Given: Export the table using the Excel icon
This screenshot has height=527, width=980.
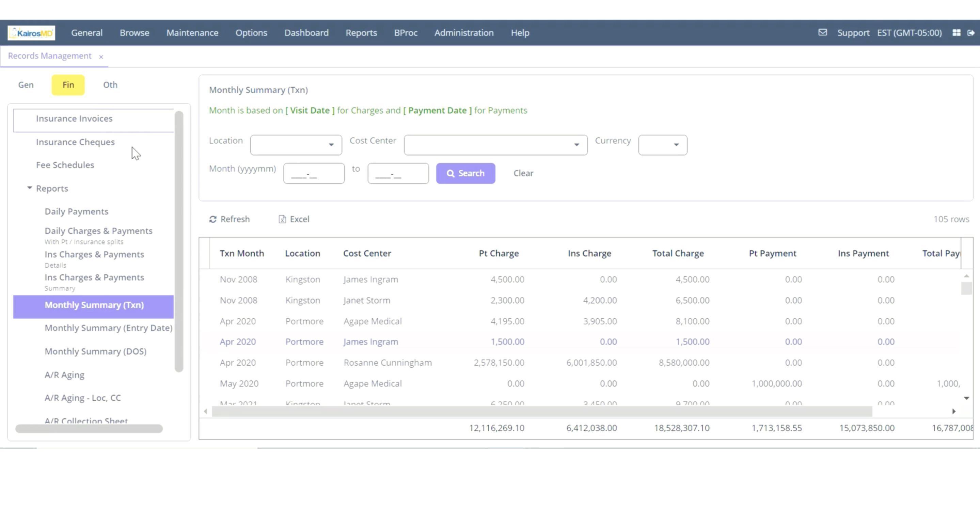Looking at the screenshot, I should pyautogui.click(x=282, y=219).
